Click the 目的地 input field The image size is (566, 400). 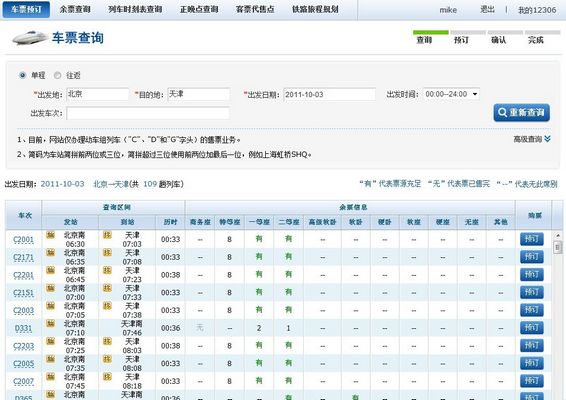point(199,94)
